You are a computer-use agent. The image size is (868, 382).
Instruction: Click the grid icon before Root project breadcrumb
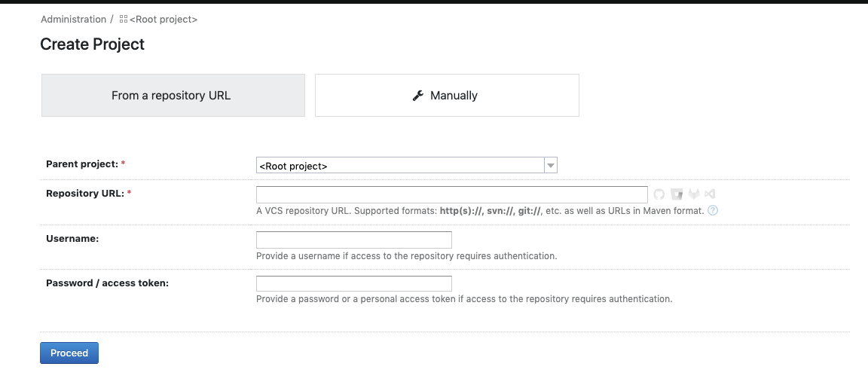124,20
